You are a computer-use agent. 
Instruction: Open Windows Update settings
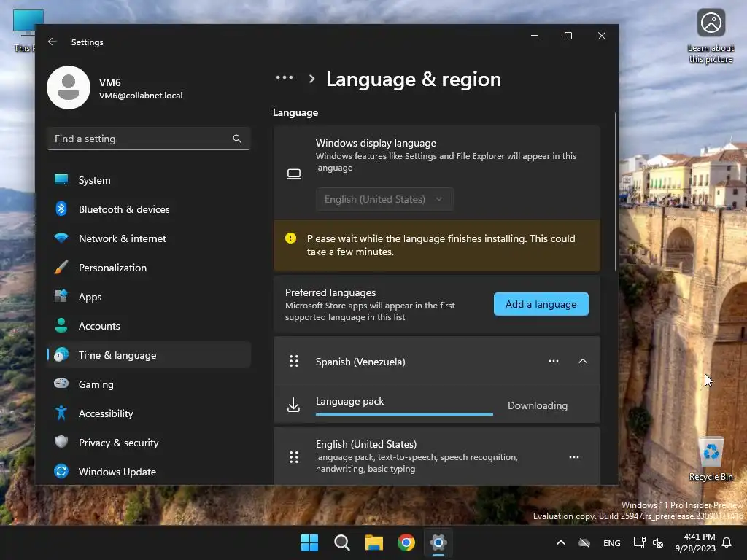tap(149, 472)
